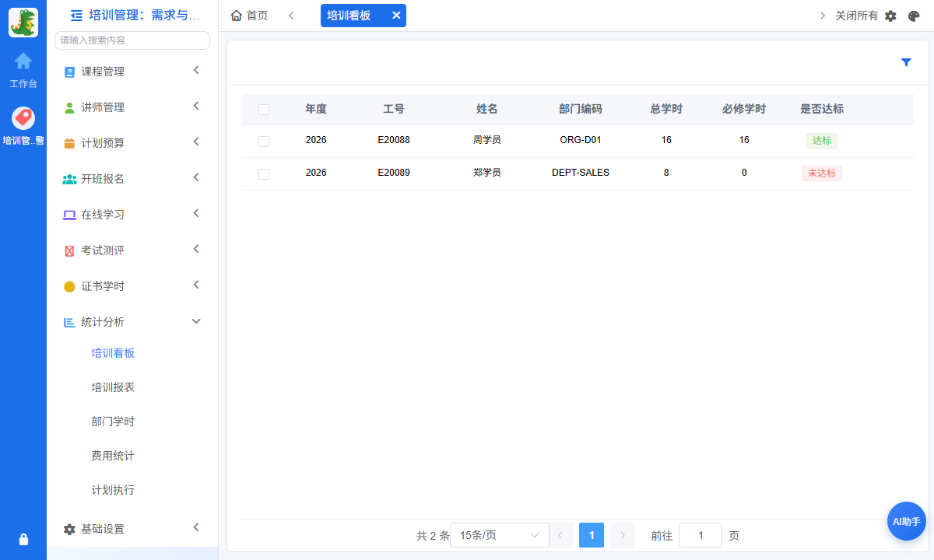Open the 15条/页 page size dropdown

click(500, 535)
